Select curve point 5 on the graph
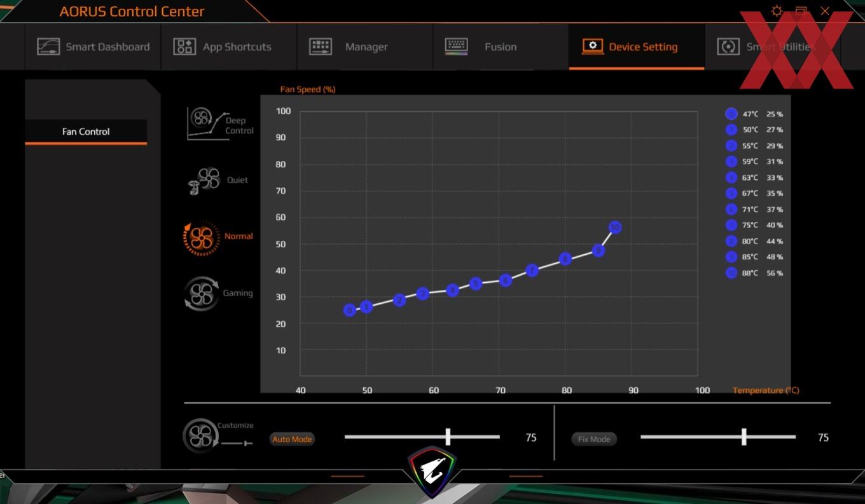The image size is (865, 504). tap(476, 283)
